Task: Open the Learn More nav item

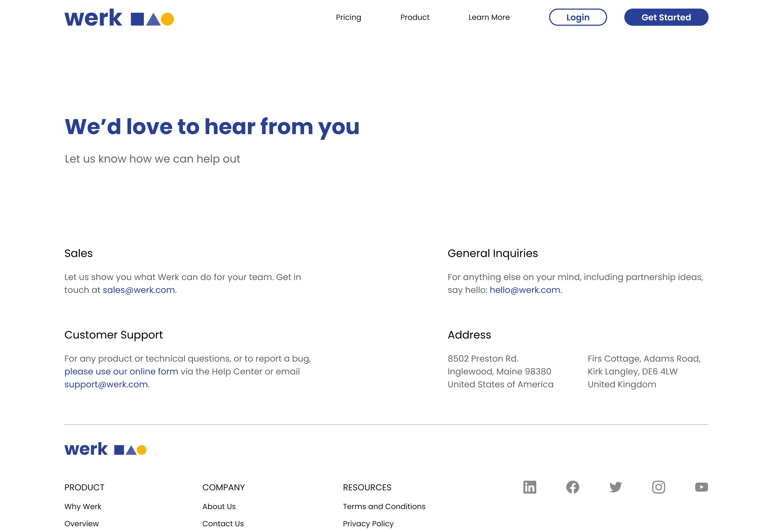Action: pyautogui.click(x=489, y=17)
